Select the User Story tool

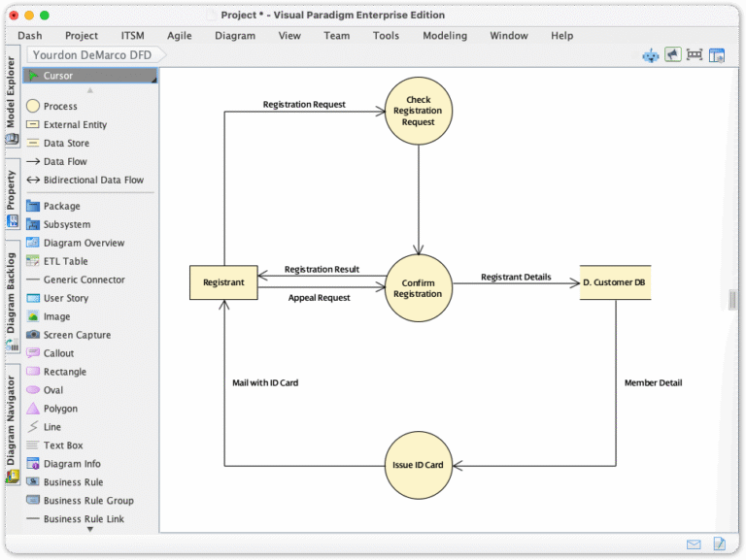[90, 298]
